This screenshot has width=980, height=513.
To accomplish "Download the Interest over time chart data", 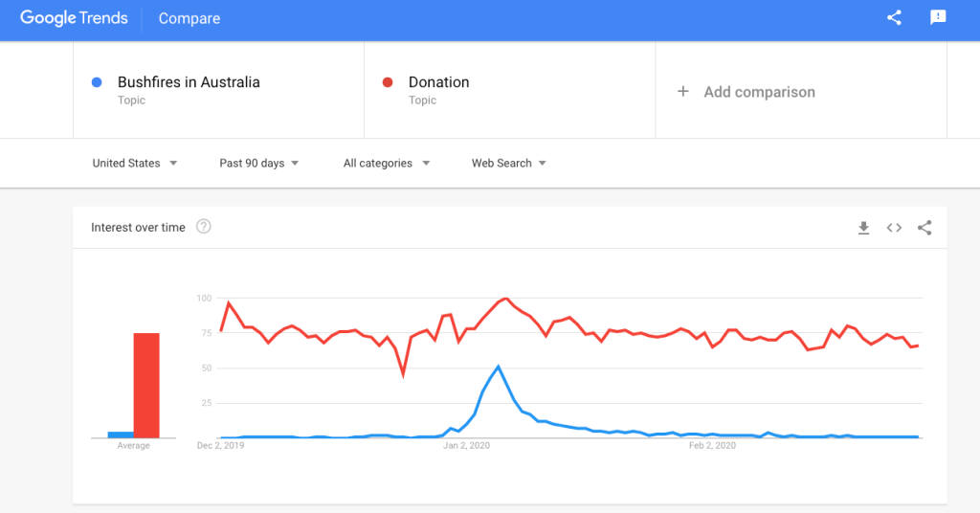I will 863,228.
